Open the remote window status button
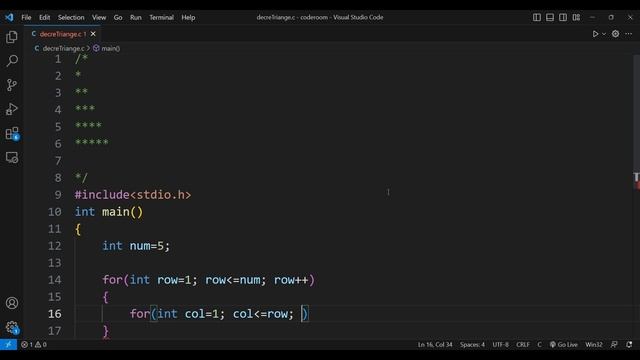 click(x=8, y=344)
